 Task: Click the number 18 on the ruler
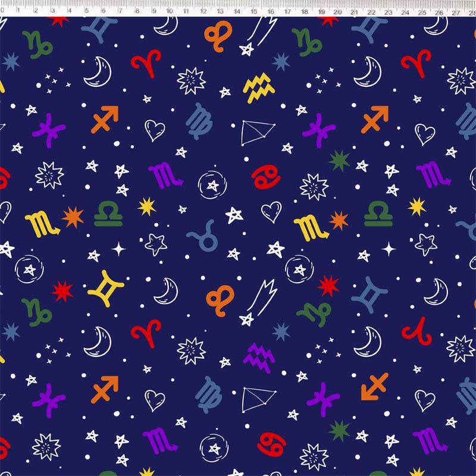[304, 12]
